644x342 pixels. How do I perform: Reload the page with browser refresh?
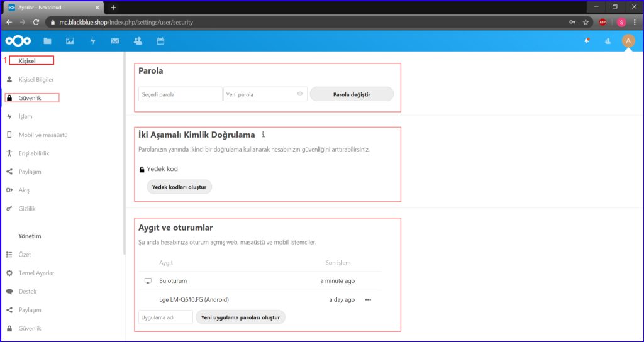[36, 22]
